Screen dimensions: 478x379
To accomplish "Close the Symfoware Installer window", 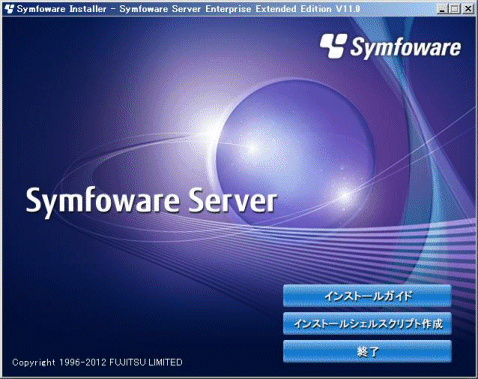I will coord(468,9).
